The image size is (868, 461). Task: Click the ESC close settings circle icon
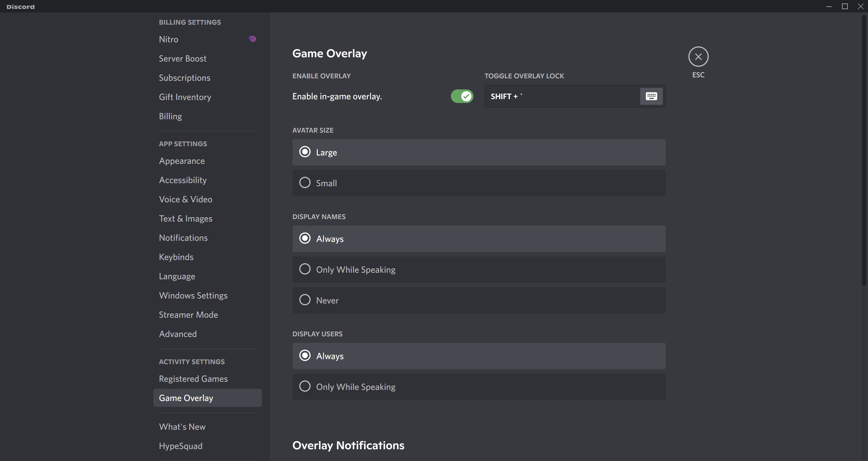click(698, 57)
